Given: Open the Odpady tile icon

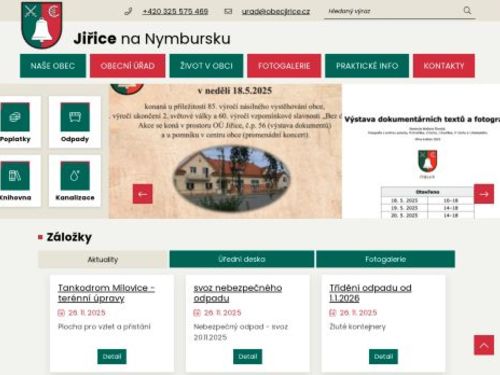Looking at the screenshot, I should tap(75, 117).
